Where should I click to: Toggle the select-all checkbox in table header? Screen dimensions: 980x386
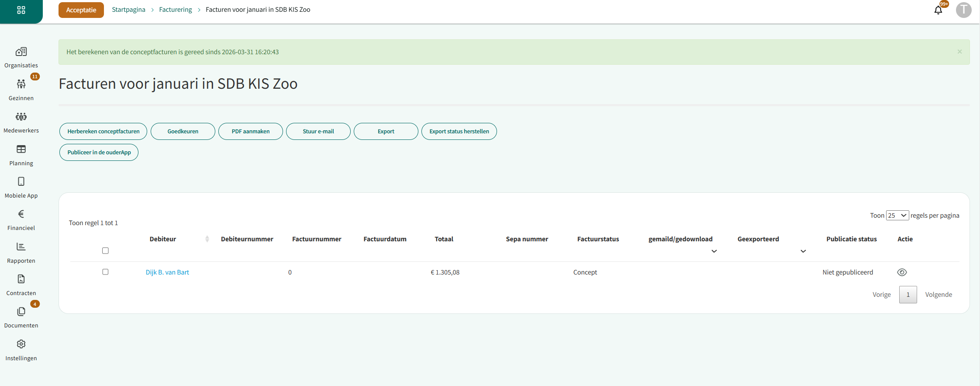click(x=105, y=250)
